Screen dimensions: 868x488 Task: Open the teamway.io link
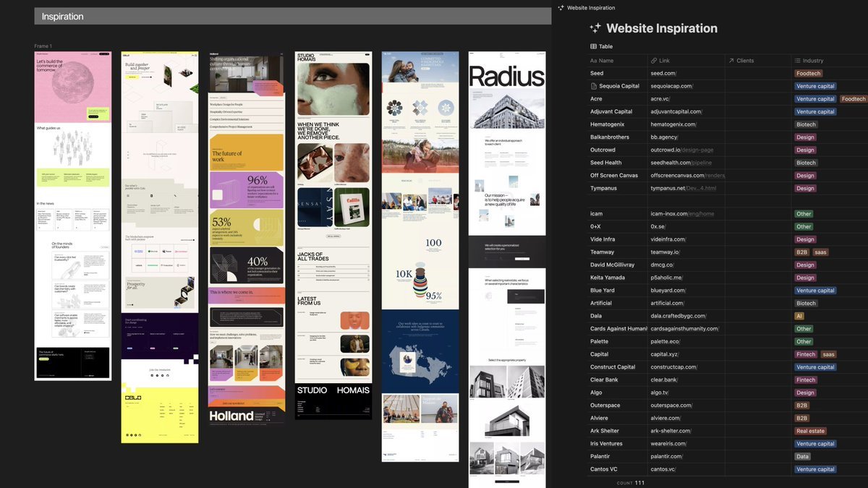coord(665,252)
